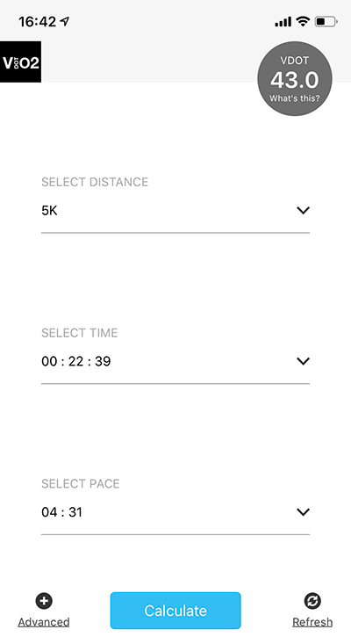The image size is (351, 644).
Task: Tap the VDOT O2 logo
Action: 20,62
